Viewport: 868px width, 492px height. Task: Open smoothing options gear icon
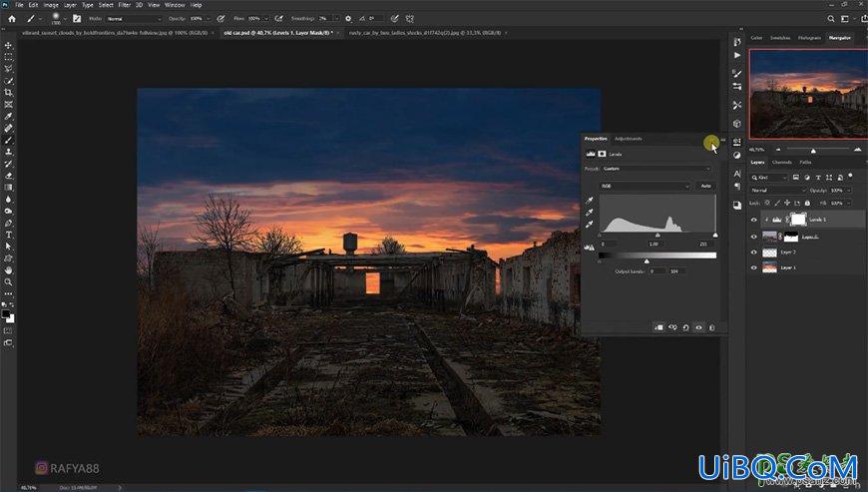click(x=348, y=18)
